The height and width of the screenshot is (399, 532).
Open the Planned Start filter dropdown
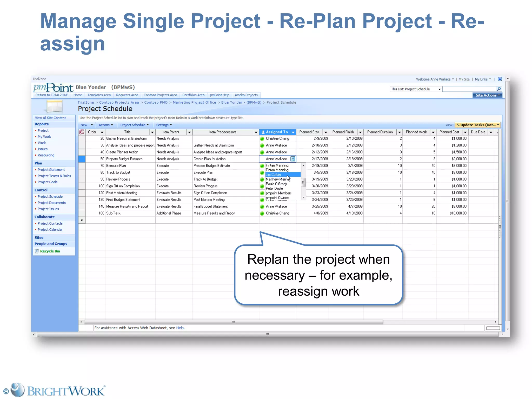(x=326, y=132)
